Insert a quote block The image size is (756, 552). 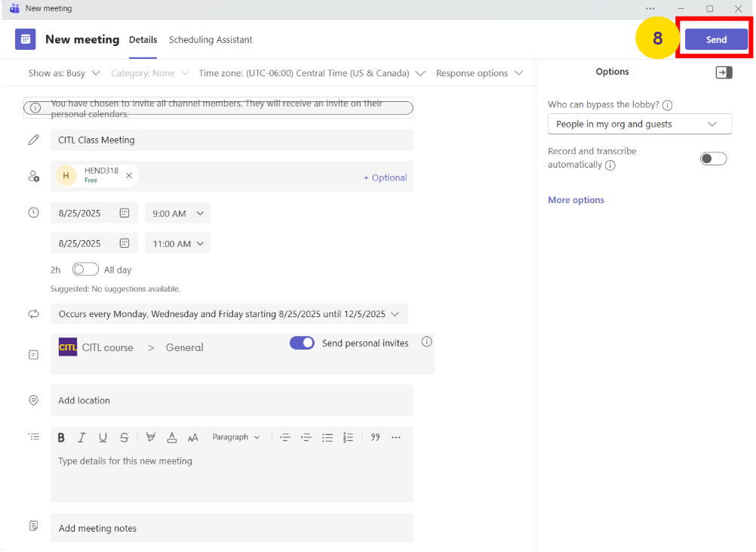pyautogui.click(x=375, y=437)
